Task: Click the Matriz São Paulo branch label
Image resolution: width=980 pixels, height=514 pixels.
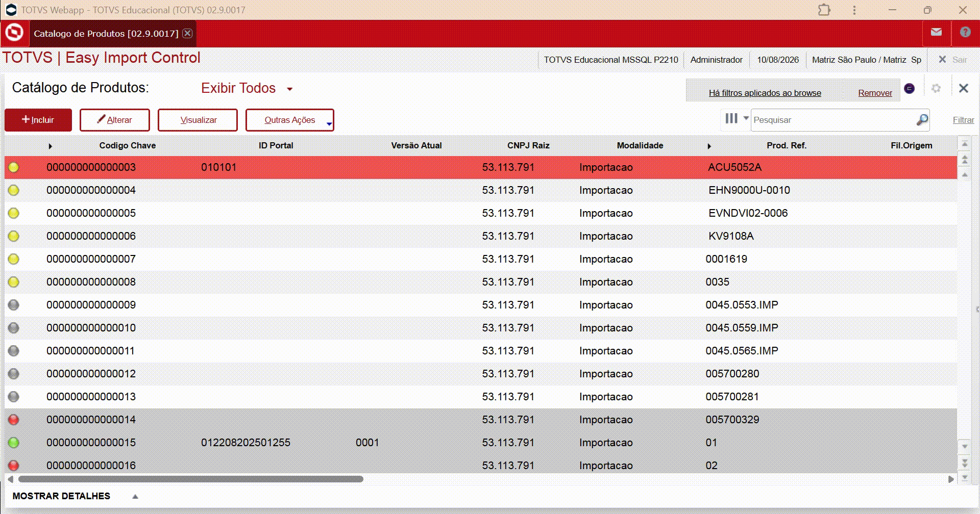Action: [867, 60]
